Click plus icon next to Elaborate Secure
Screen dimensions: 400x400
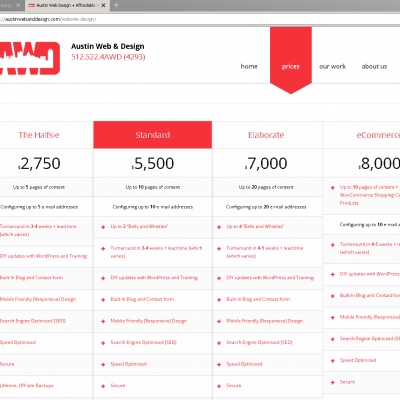pos(219,386)
